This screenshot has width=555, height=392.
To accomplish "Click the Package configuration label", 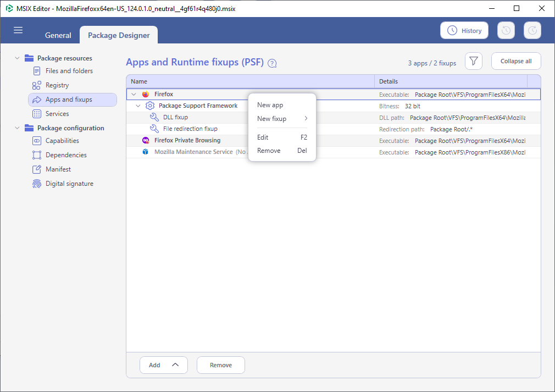I will point(71,128).
